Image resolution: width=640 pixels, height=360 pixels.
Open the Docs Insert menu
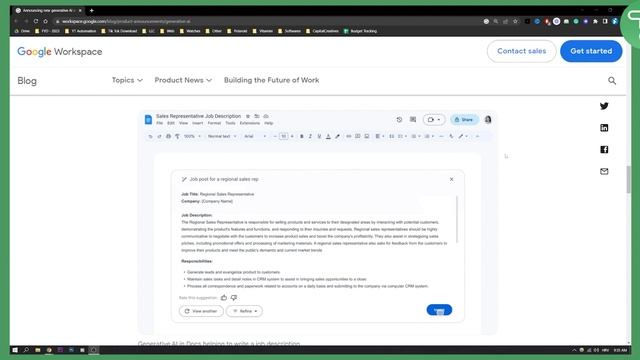[198, 123]
